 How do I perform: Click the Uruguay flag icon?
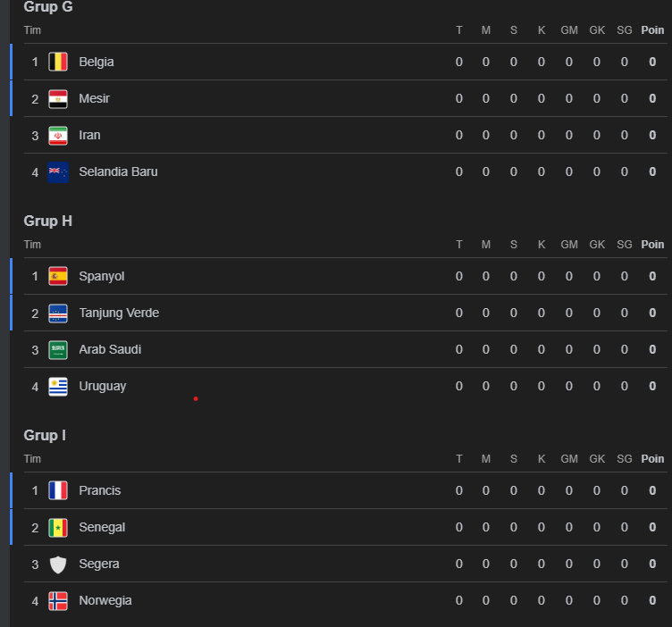58,386
